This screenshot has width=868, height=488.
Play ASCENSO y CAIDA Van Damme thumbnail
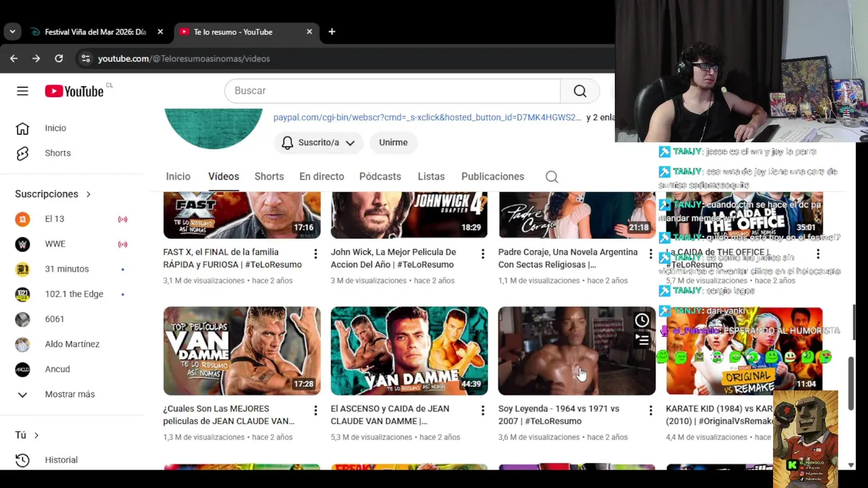tap(409, 351)
